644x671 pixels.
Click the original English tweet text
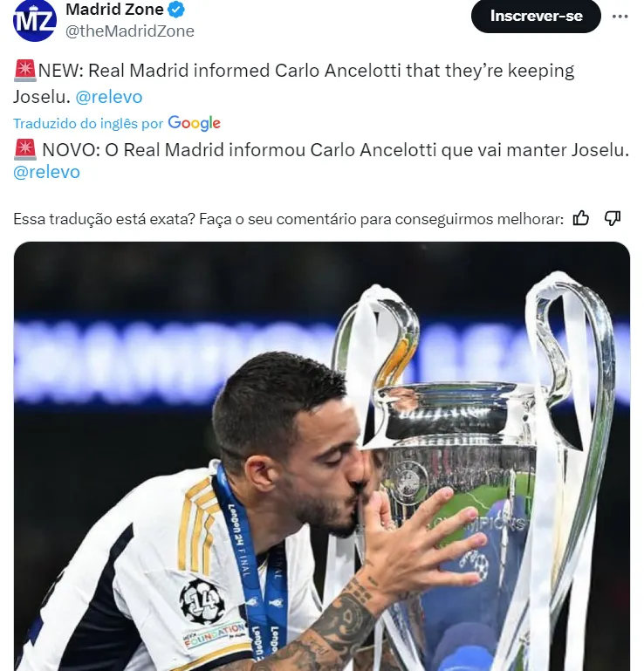click(293, 84)
